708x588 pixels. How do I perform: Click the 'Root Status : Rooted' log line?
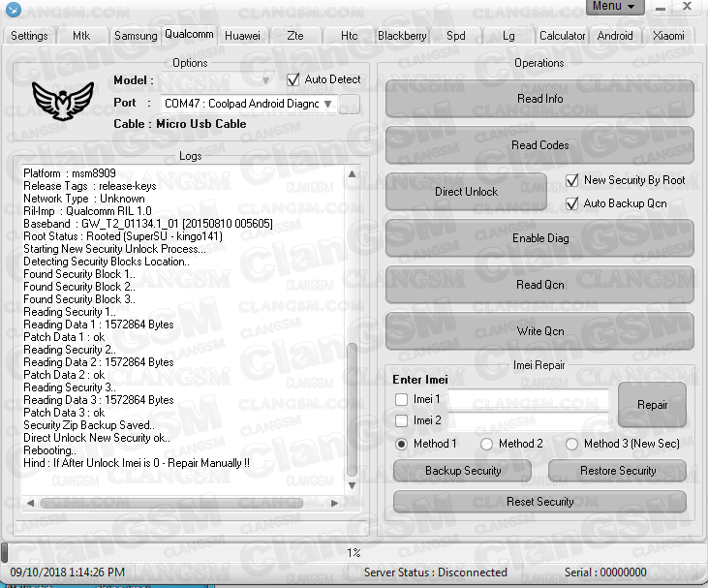click(x=123, y=236)
